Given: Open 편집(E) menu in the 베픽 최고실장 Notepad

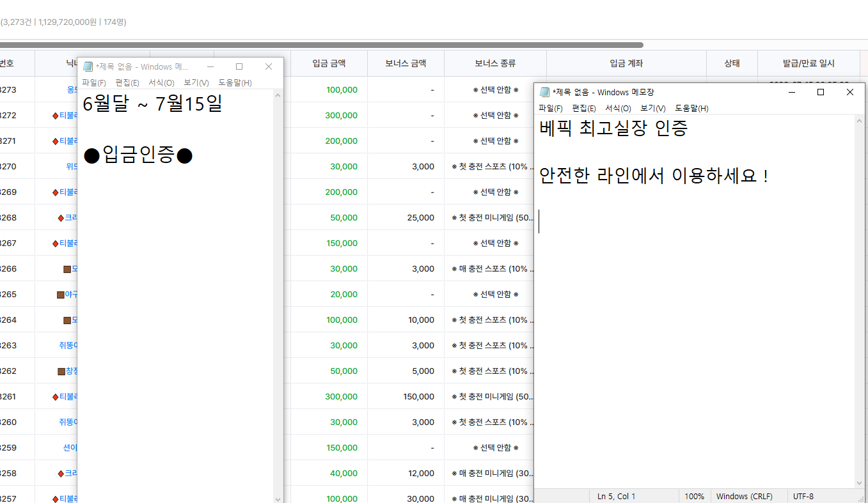Looking at the screenshot, I should pos(584,109).
